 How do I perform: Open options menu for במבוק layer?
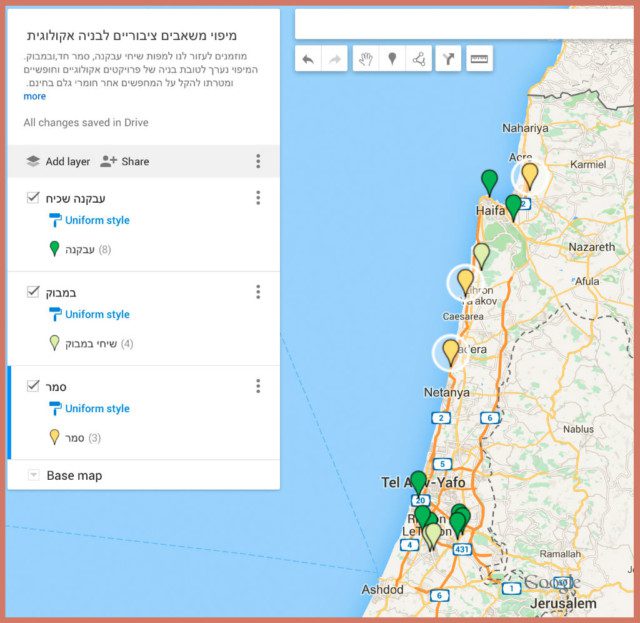click(258, 292)
